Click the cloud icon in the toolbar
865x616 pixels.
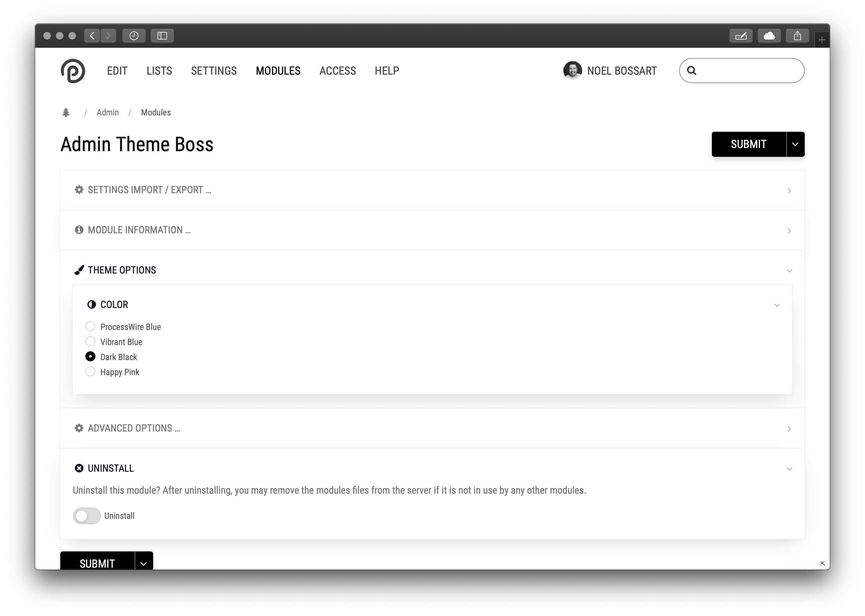coord(769,36)
